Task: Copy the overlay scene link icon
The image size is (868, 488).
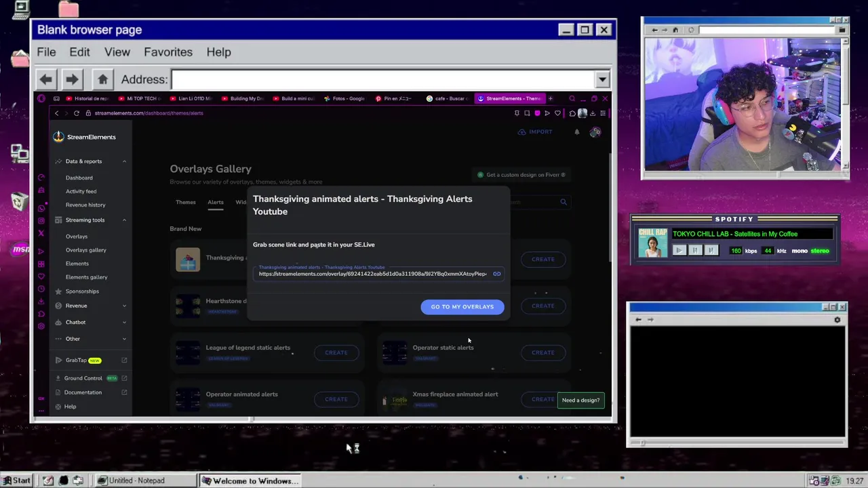Action: [496, 274]
